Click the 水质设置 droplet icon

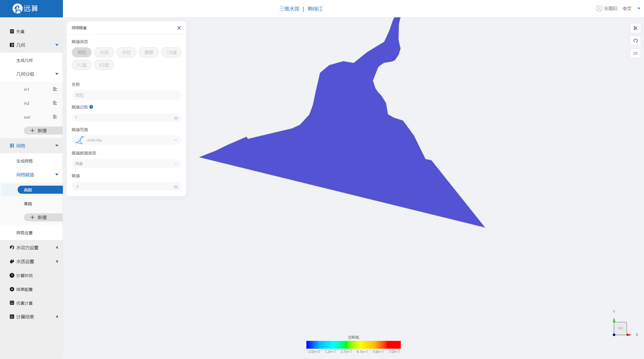tap(12, 261)
